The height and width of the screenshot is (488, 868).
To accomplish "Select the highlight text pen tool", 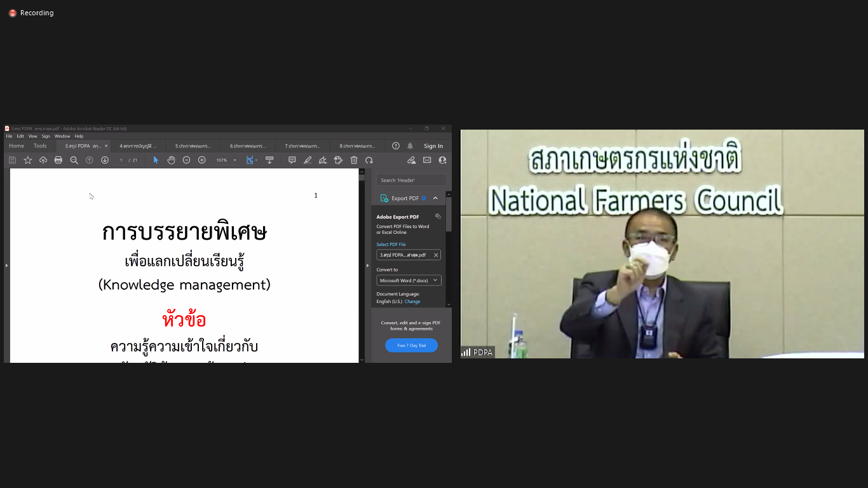I will click(308, 160).
